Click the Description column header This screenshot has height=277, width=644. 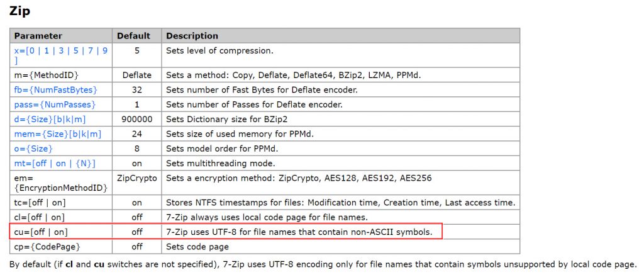(x=192, y=36)
